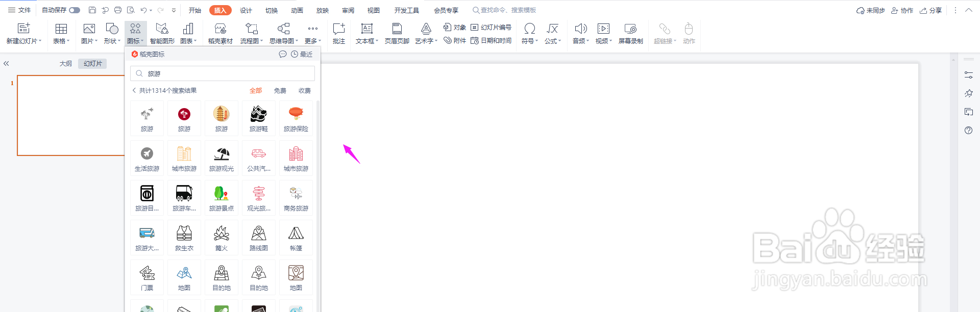Viewport: 980px width, 312px height.
Task: Insert a 智能图形 smart graphic
Action: point(162,34)
